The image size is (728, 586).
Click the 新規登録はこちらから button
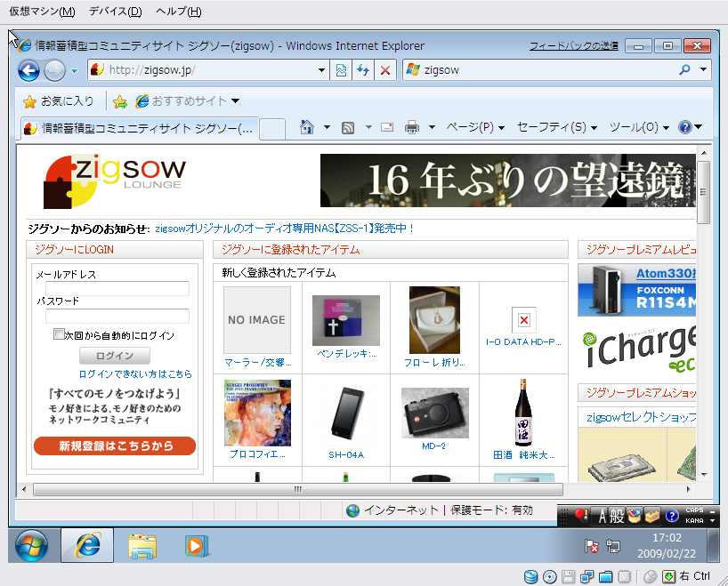115,446
